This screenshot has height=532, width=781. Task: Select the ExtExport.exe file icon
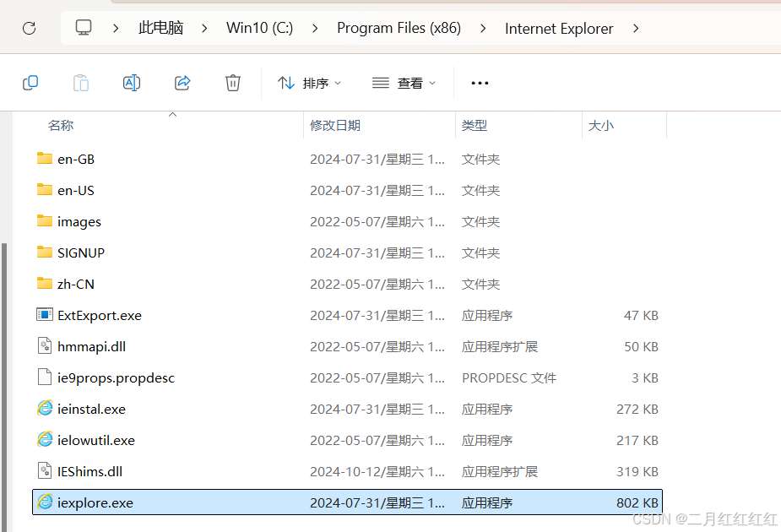tap(45, 315)
